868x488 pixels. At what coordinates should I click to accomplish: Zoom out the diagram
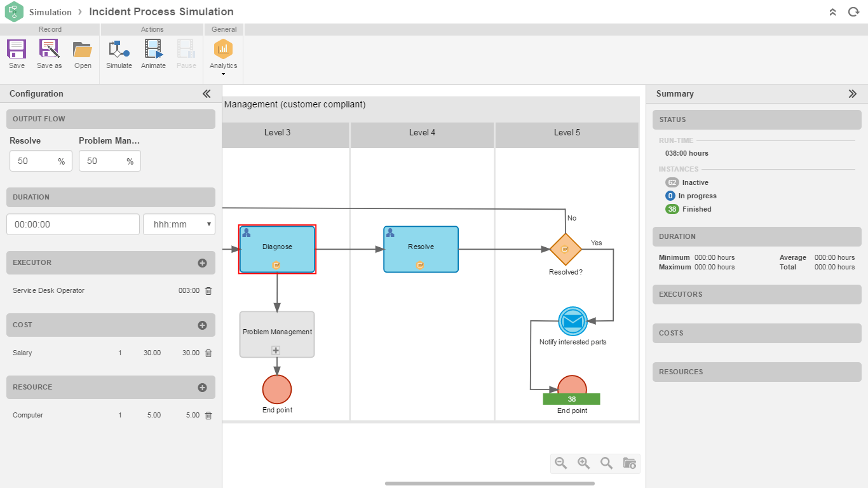tap(560, 463)
